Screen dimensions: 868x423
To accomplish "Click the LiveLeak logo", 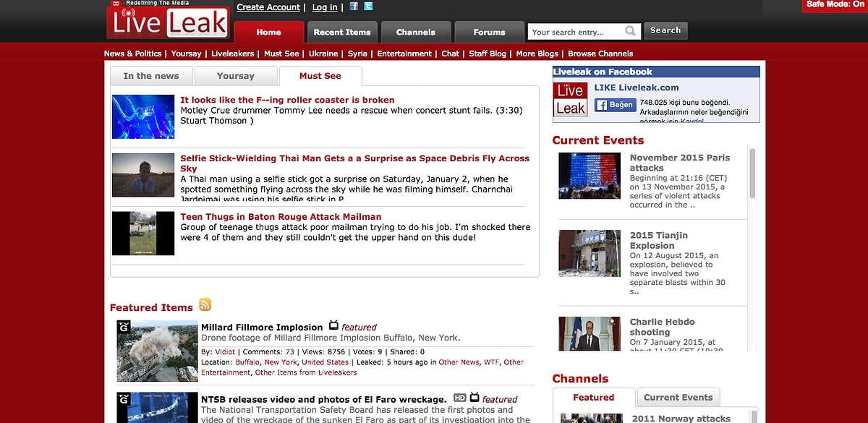I will coord(168,22).
